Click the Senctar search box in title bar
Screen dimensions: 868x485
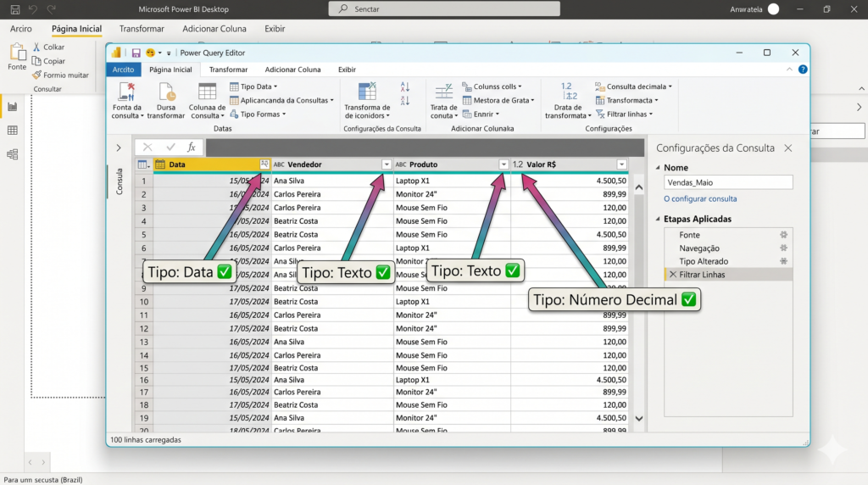coord(444,8)
